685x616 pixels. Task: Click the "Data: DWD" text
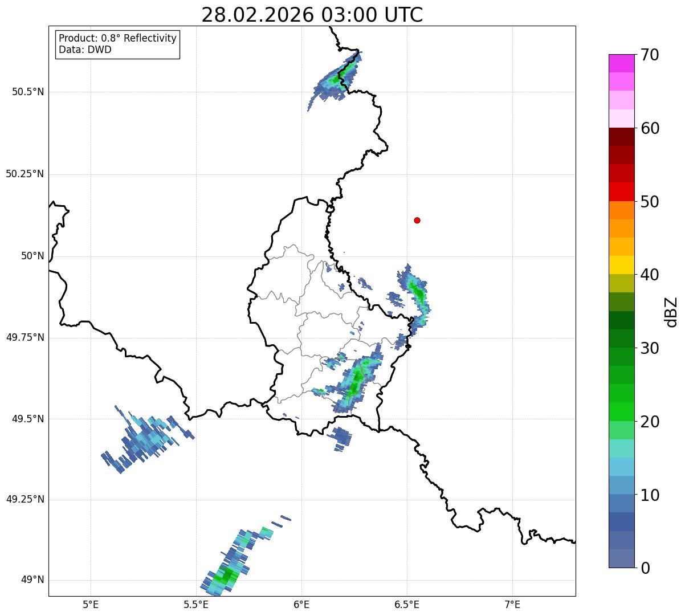pyautogui.click(x=85, y=50)
